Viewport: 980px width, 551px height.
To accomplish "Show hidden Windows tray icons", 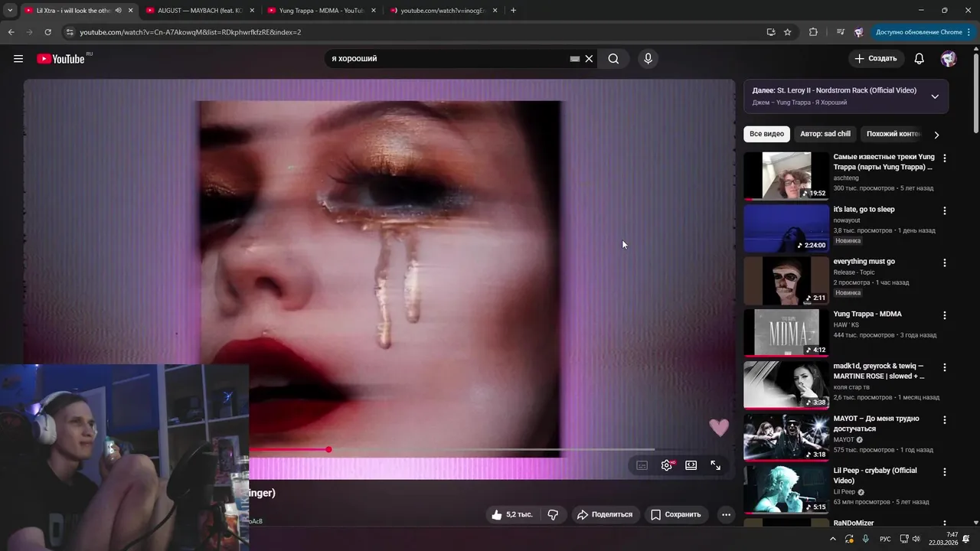I will tap(833, 539).
